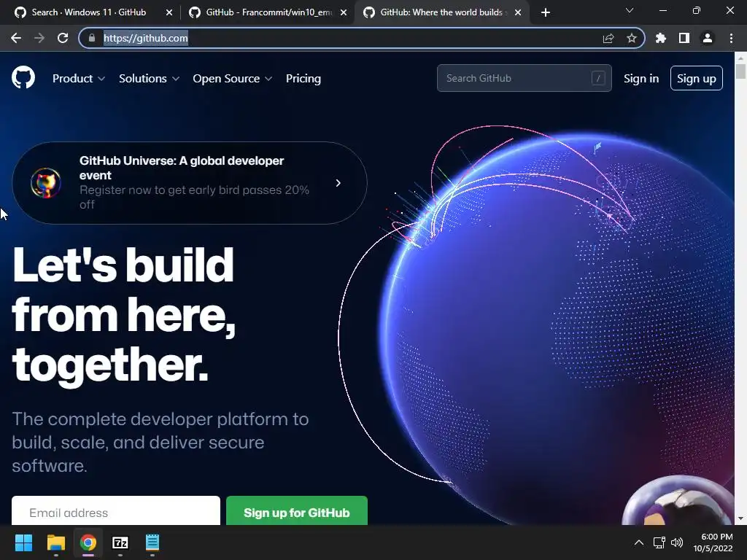Click the browser forward arrow
747x560 pixels.
point(39,38)
